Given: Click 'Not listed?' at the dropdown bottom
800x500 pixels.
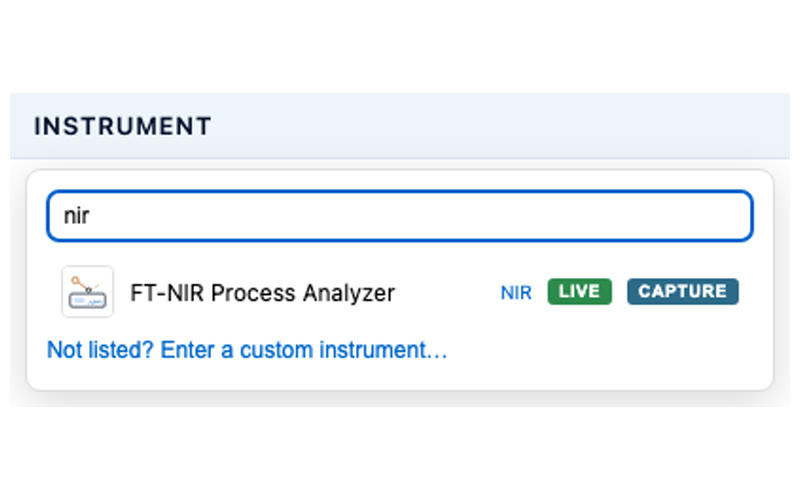Looking at the screenshot, I should (x=100, y=350).
